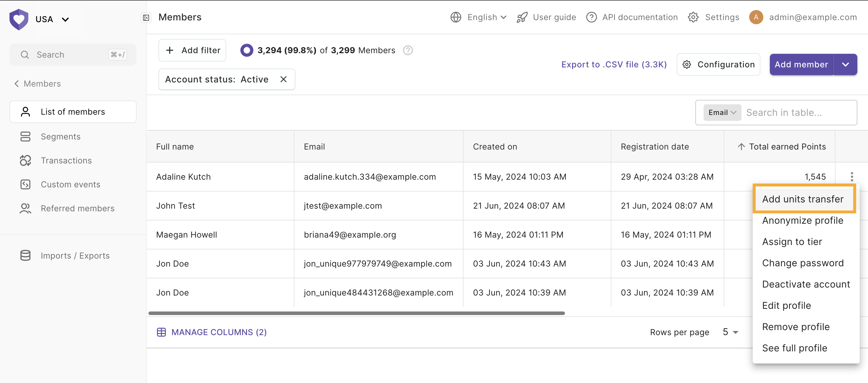The image size is (868, 383).
Task: Click the Add member button
Action: point(801,64)
